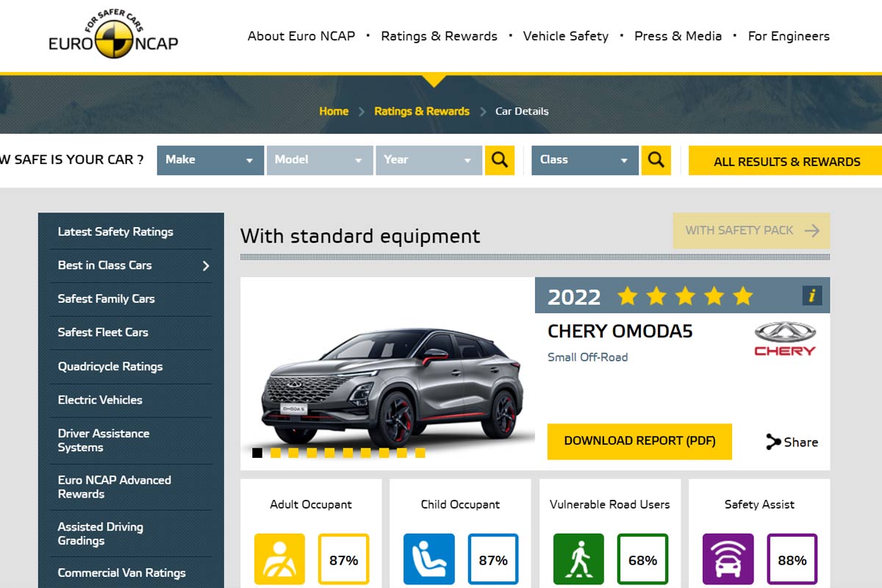Select the second image carousel dot
Image resolution: width=882 pixels, height=588 pixels.
[276, 453]
